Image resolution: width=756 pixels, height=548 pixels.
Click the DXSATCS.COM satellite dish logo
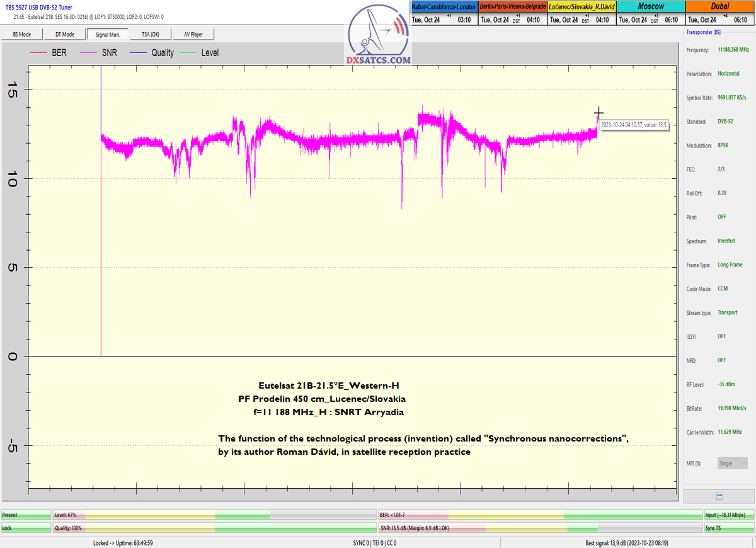(x=378, y=36)
